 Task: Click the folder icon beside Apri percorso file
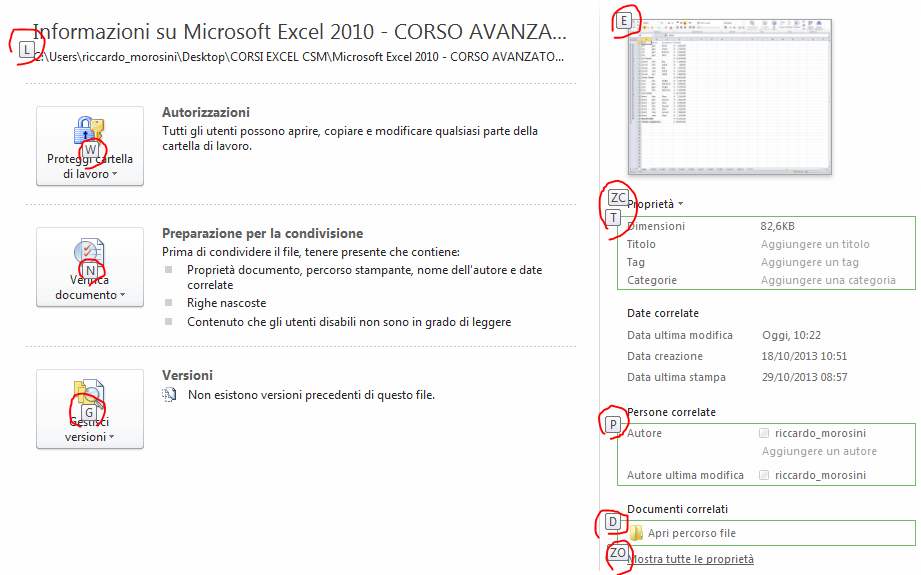point(636,533)
